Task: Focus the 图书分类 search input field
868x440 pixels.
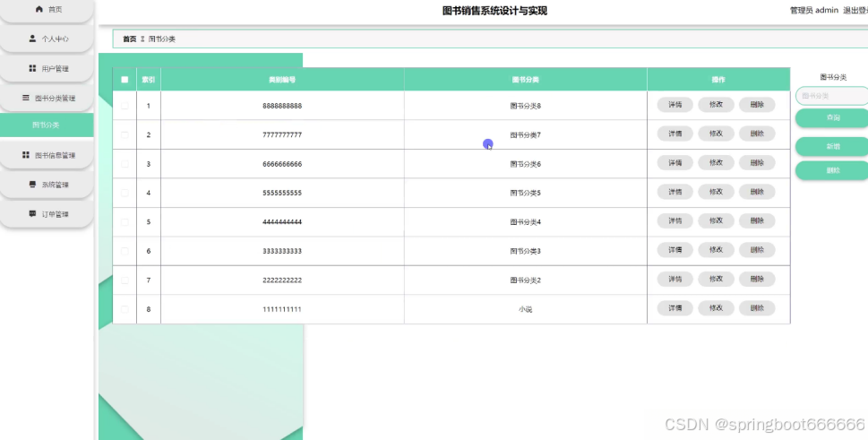Action: pos(832,96)
